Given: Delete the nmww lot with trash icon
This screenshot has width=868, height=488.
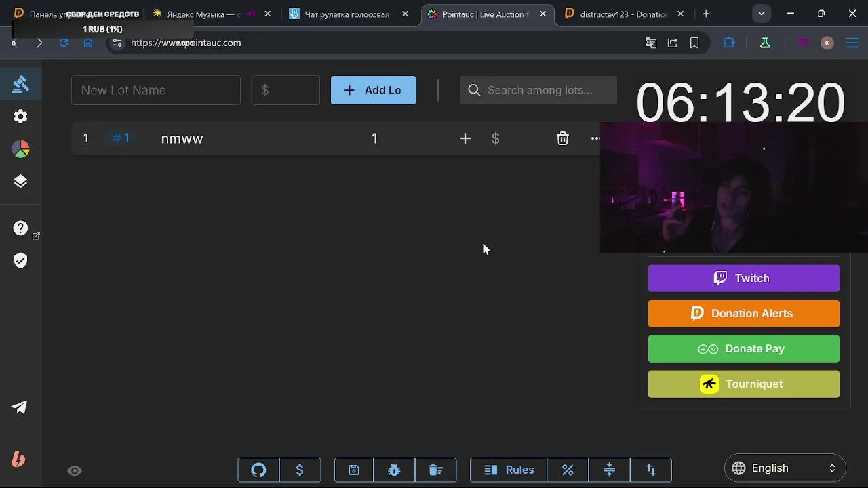Looking at the screenshot, I should tap(563, 138).
